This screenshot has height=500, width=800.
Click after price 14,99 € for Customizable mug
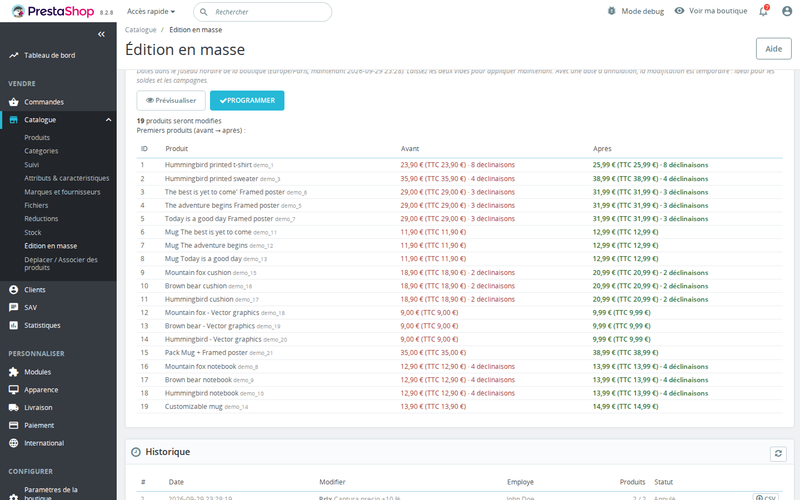click(x=626, y=407)
